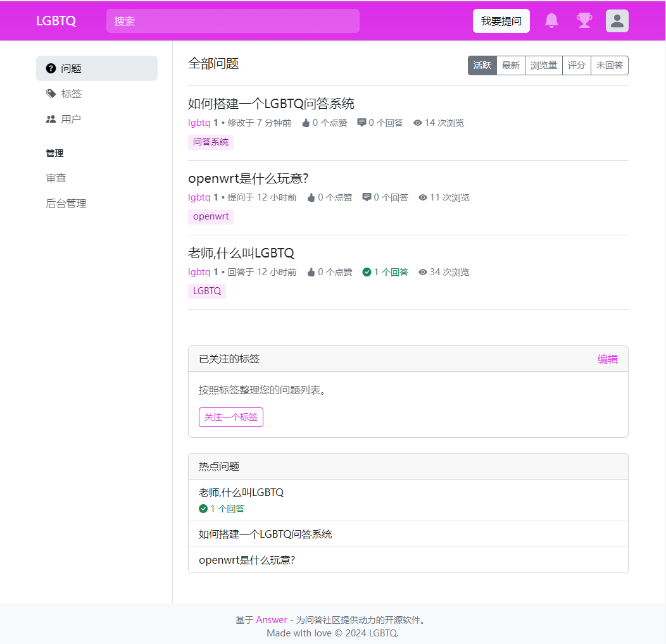Open the trophy achievements icon
666x644 pixels.
584,21
